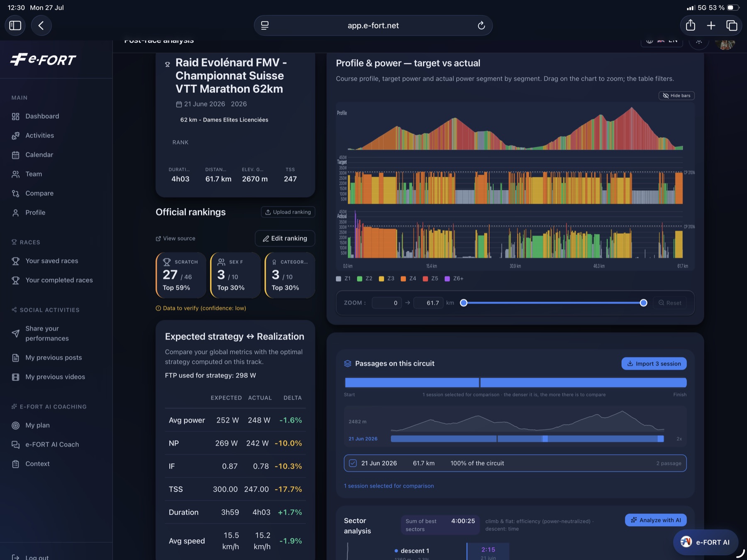Viewport: 747px width, 560px height.
Task: Click the Z6+ purple legend swatch
Action: pyautogui.click(x=447, y=279)
